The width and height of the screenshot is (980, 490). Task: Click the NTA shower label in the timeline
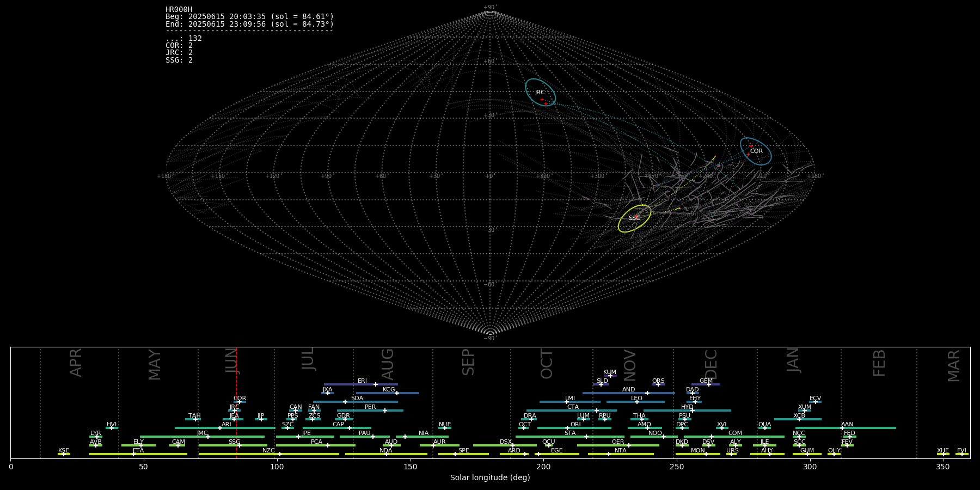coord(620,451)
